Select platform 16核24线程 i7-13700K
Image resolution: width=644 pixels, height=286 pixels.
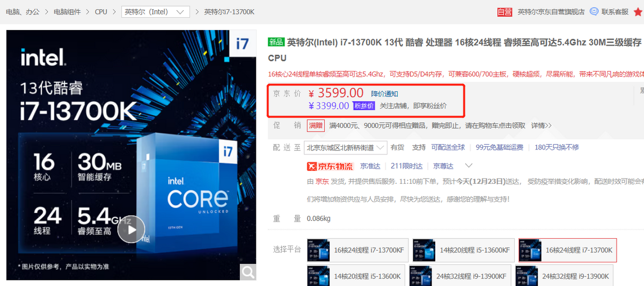coord(567,250)
